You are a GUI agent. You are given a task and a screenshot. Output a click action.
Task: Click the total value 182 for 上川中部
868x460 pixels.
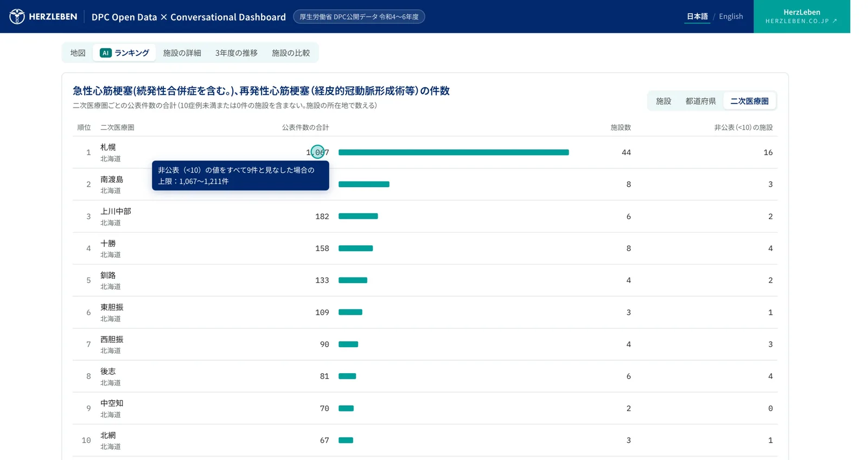322,216
